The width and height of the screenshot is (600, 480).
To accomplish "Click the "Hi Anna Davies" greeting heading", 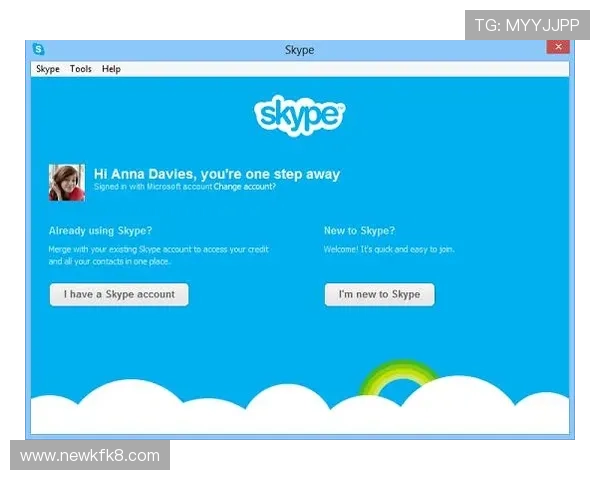I will click(x=216, y=173).
